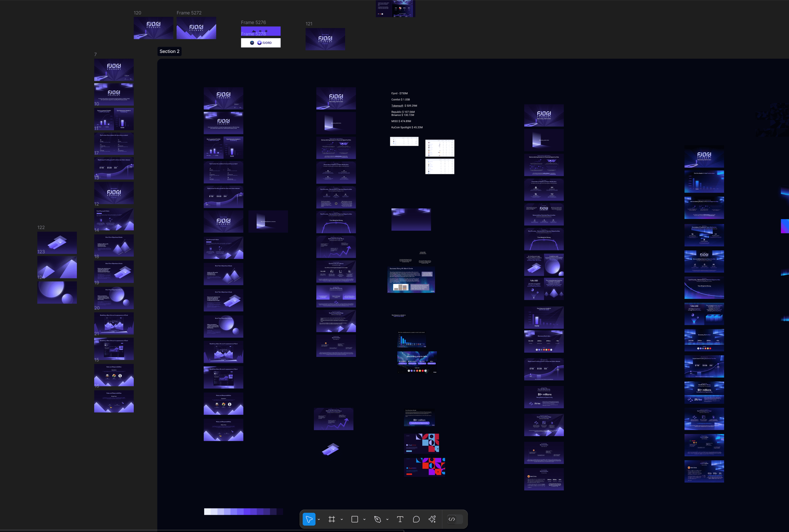Select the Frame tool
The width and height of the screenshot is (789, 532).
pos(332,519)
